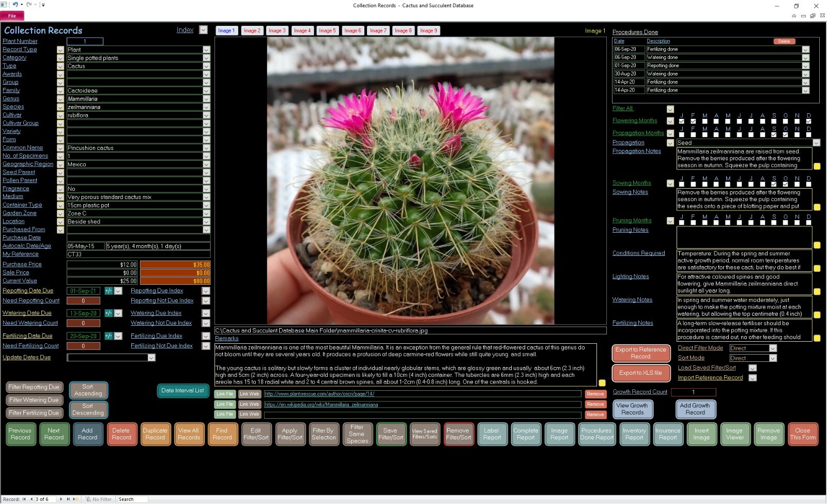
Task: Switch to the Image 3 tab
Action: coord(277,30)
